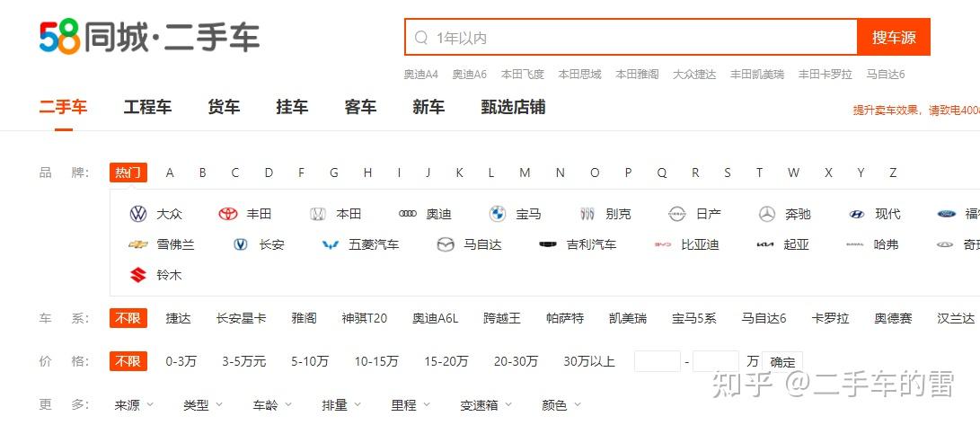Select the Geely 吉利汽车 brand logo
The width and height of the screenshot is (980, 425).
click(x=548, y=244)
